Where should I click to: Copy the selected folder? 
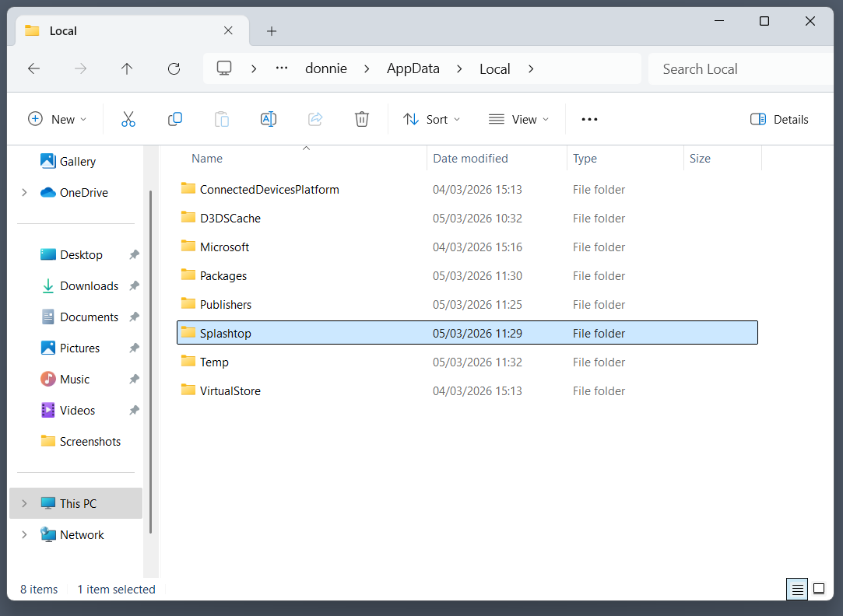pyautogui.click(x=174, y=119)
